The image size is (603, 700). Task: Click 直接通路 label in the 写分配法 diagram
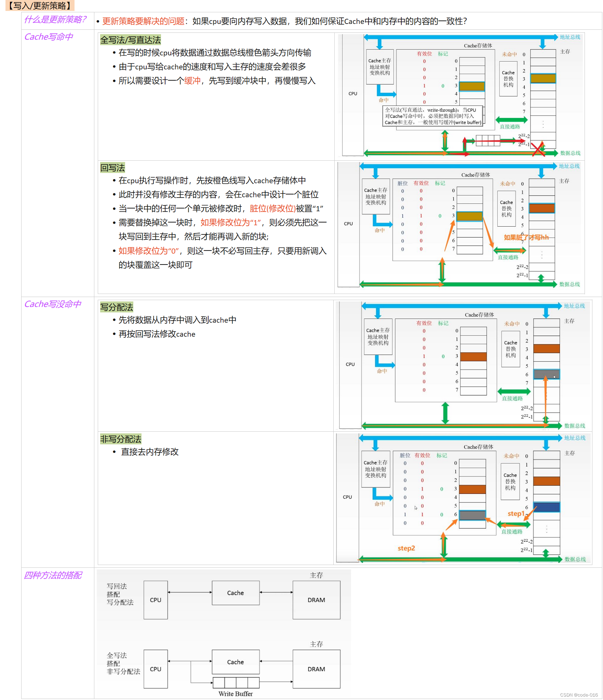pyautogui.click(x=512, y=398)
